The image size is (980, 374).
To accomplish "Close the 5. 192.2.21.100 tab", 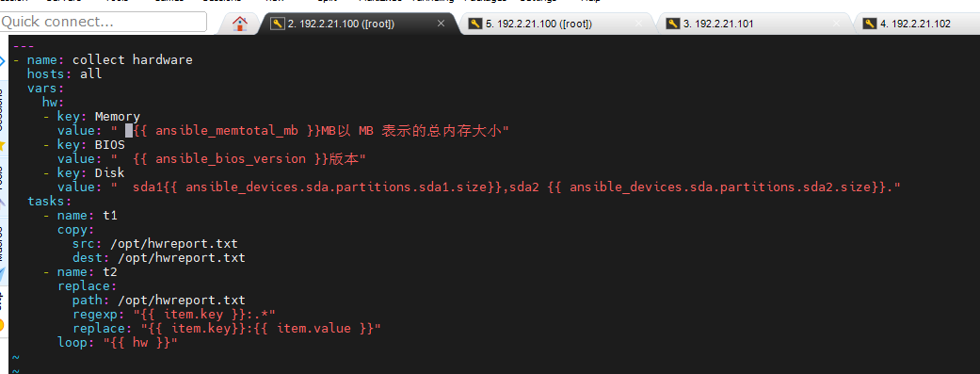I will click(639, 24).
